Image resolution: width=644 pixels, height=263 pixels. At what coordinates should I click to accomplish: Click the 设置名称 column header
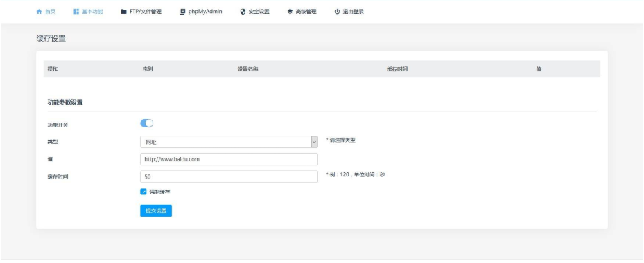point(247,69)
